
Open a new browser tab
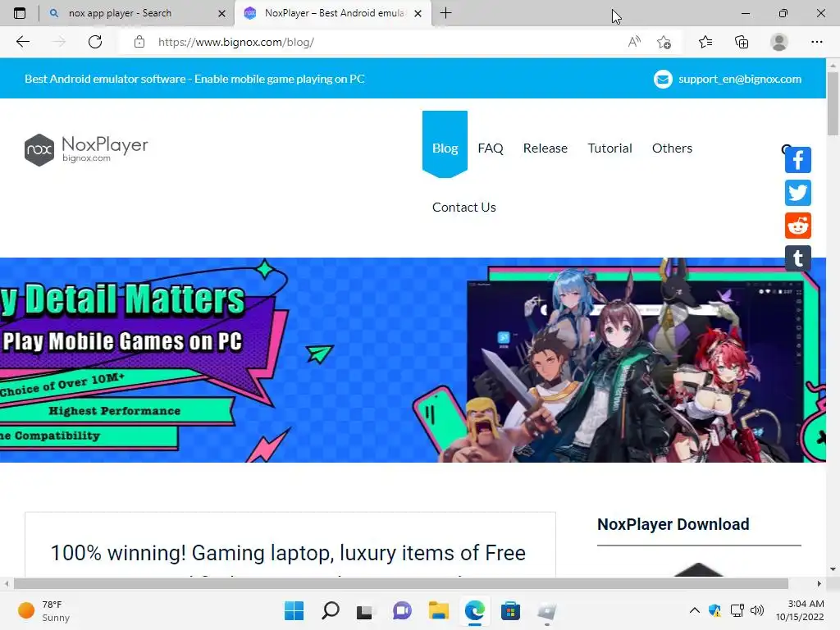445,13
